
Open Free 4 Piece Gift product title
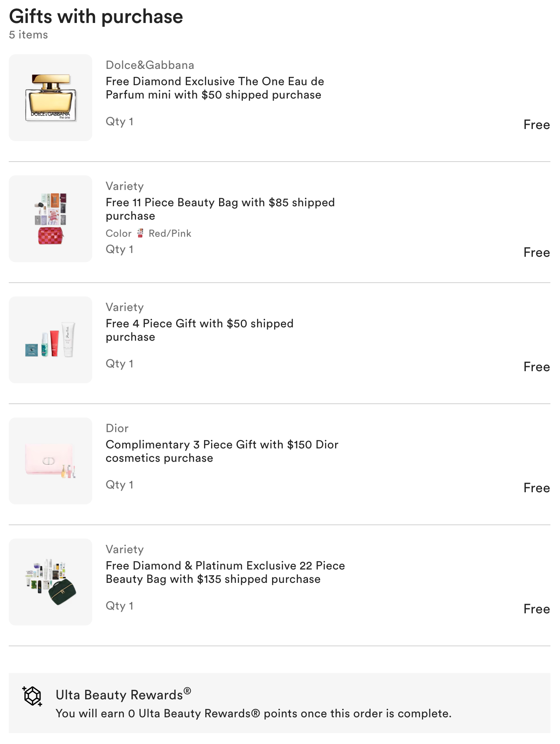199,330
